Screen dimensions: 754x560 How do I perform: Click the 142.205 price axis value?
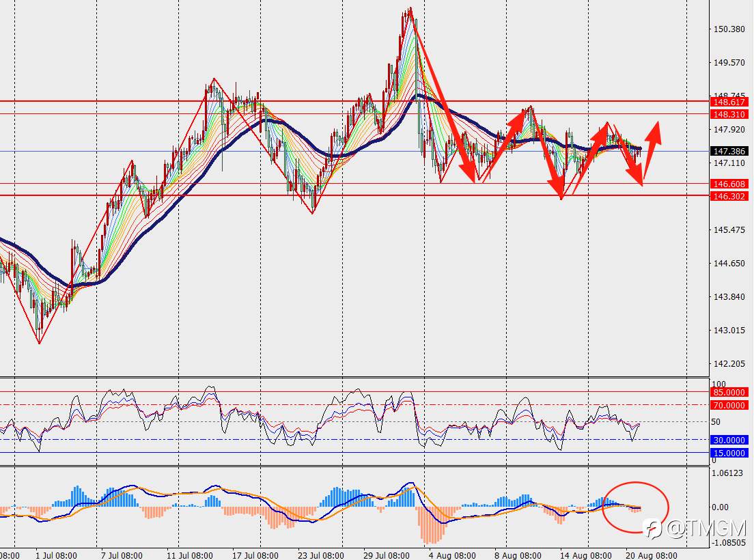[x=729, y=364]
